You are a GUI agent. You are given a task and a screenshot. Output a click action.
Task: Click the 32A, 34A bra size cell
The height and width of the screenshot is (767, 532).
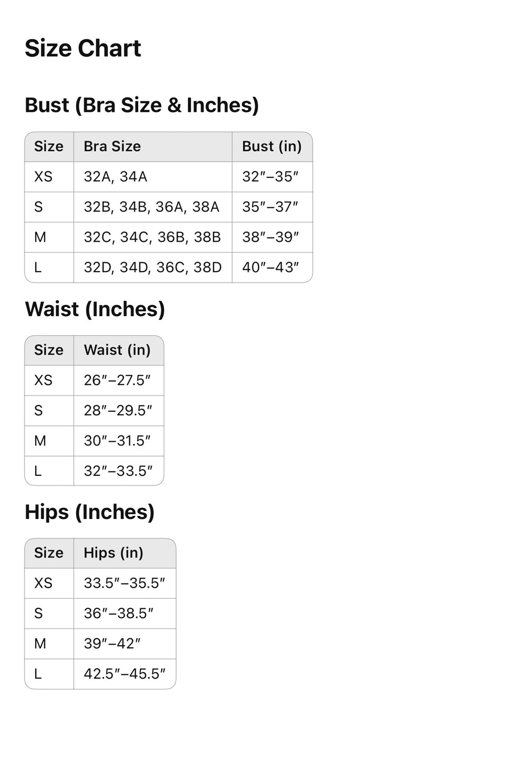(115, 177)
